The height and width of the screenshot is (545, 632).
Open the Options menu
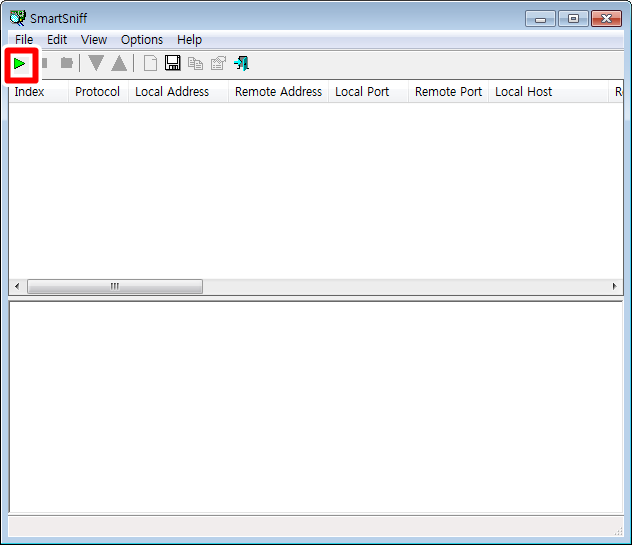pos(142,40)
